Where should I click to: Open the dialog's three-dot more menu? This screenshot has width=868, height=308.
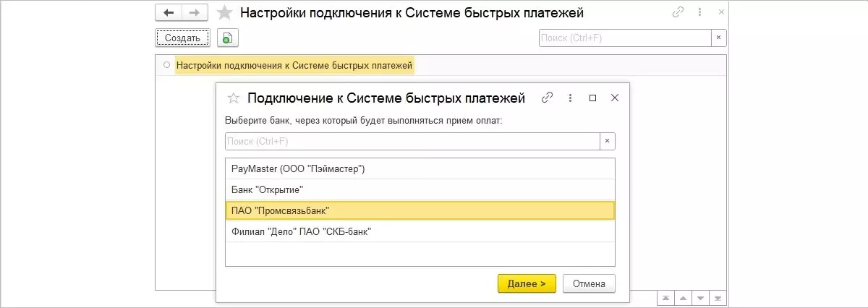click(570, 98)
